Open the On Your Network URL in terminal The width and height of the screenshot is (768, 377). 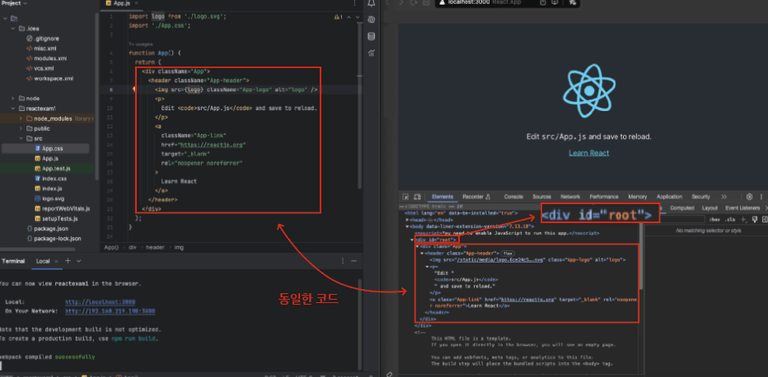(110, 311)
